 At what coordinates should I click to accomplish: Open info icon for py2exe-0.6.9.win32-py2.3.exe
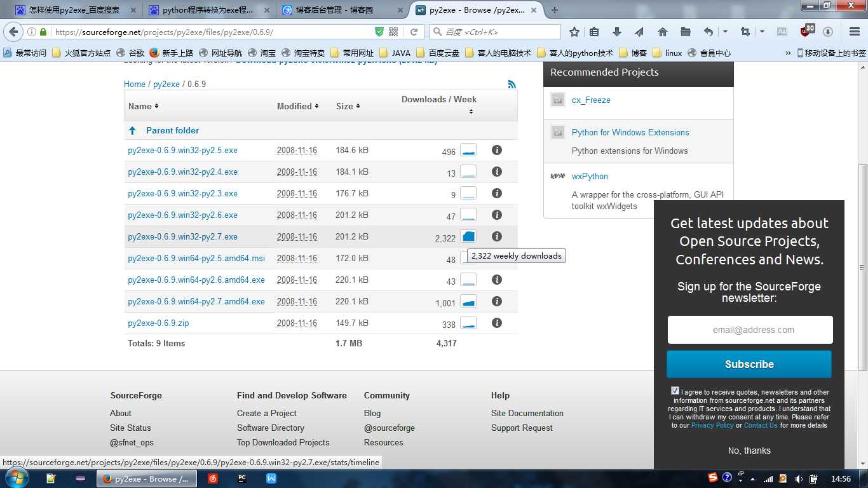(497, 193)
